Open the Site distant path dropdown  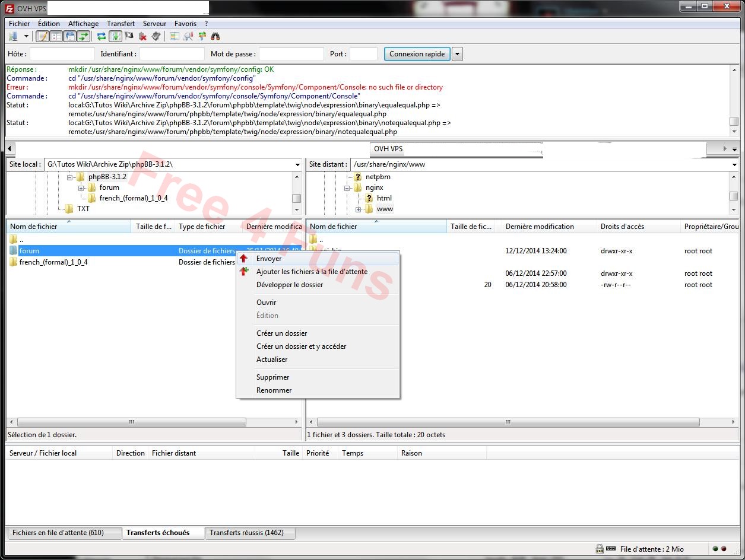pyautogui.click(x=734, y=164)
